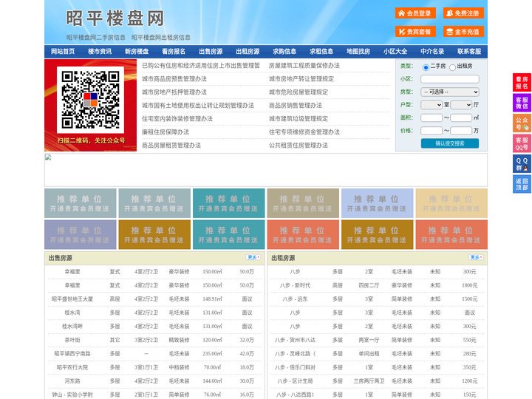532x399 pixels.
Task: Click the 返回顶部 back-to-top icon
Action: (x=522, y=184)
